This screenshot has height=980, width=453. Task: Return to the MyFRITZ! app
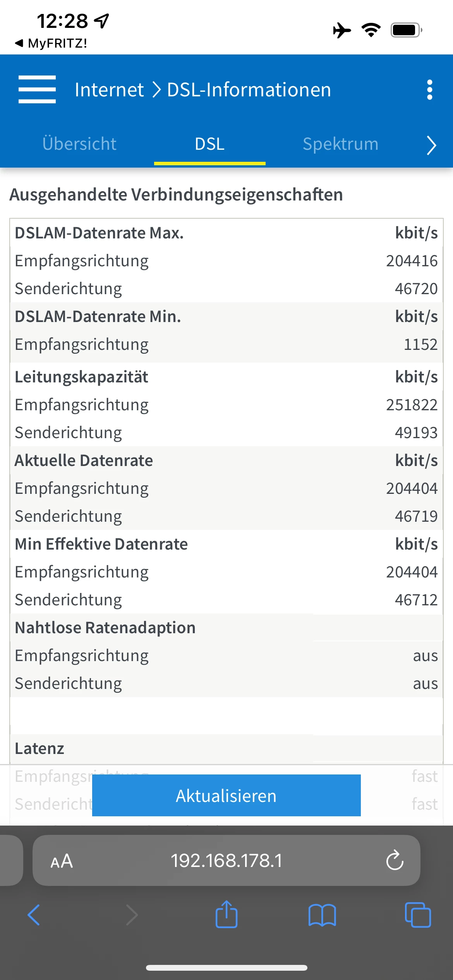click(51, 43)
